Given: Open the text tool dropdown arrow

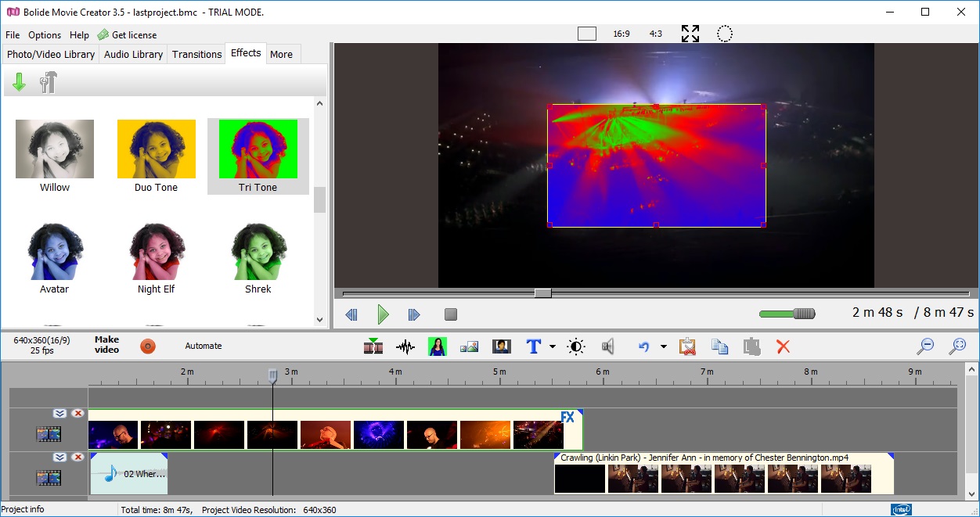Looking at the screenshot, I should [x=553, y=346].
